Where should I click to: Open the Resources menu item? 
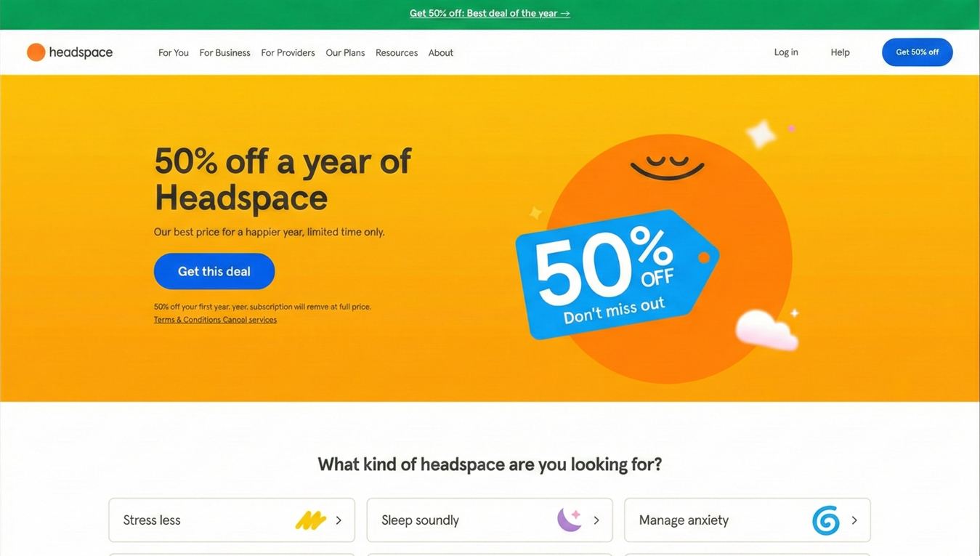[397, 52]
